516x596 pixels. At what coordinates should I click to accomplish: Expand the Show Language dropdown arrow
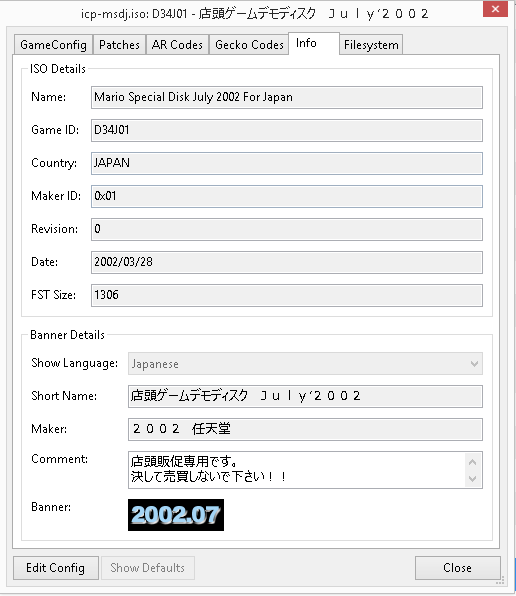474,364
